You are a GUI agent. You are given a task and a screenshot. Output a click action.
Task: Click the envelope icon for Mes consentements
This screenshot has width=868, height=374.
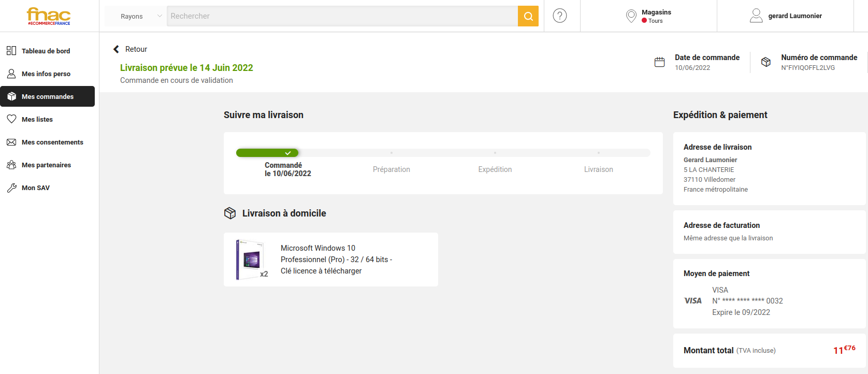point(11,142)
